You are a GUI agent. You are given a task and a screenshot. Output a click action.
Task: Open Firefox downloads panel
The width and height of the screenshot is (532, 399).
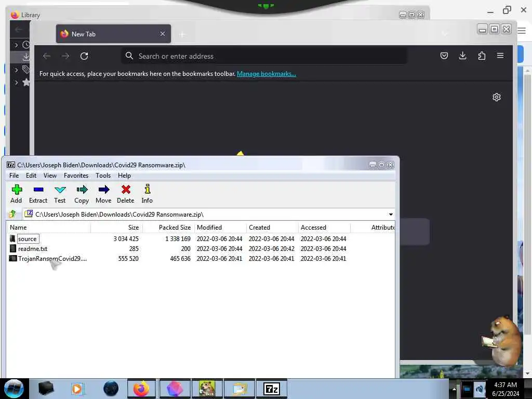tap(462, 56)
